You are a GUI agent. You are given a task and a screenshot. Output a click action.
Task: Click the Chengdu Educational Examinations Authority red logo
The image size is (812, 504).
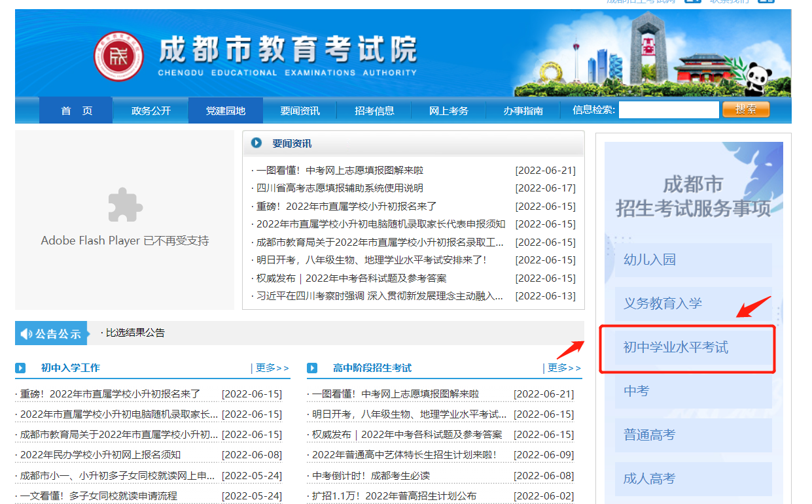tap(118, 56)
